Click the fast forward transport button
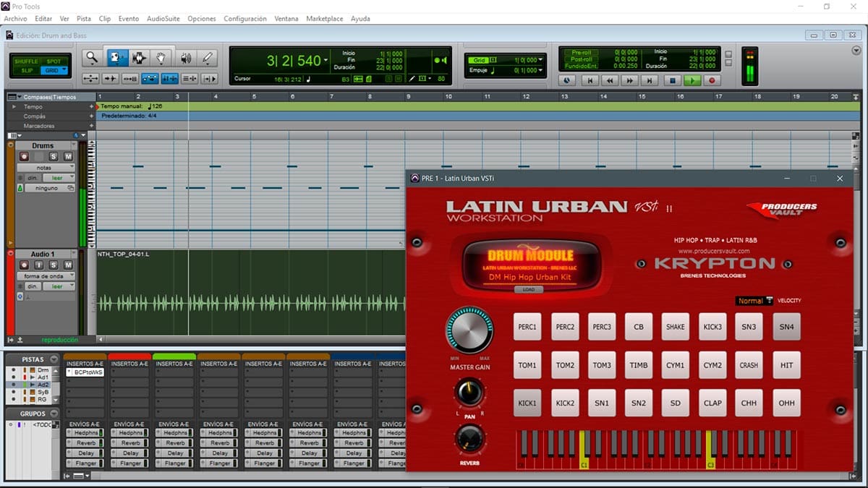The width and height of the screenshot is (868, 488). coord(631,81)
